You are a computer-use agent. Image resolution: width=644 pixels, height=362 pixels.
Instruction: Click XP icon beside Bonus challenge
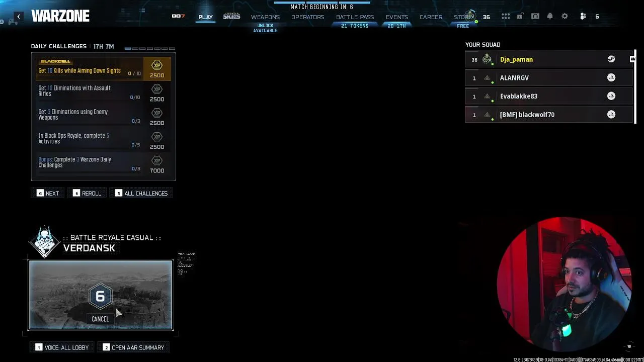click(157, 161)
